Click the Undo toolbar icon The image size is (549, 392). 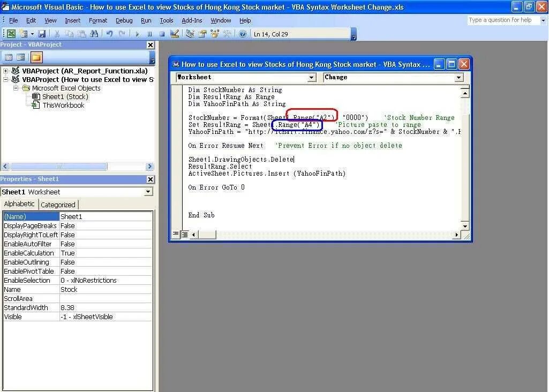pyautogui.click(x=110, y=34)
